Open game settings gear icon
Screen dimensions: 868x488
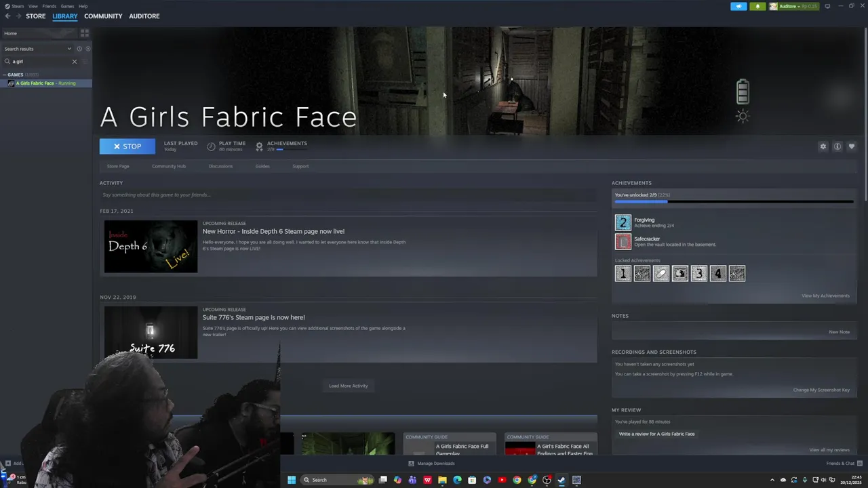(x=823, y=146)
